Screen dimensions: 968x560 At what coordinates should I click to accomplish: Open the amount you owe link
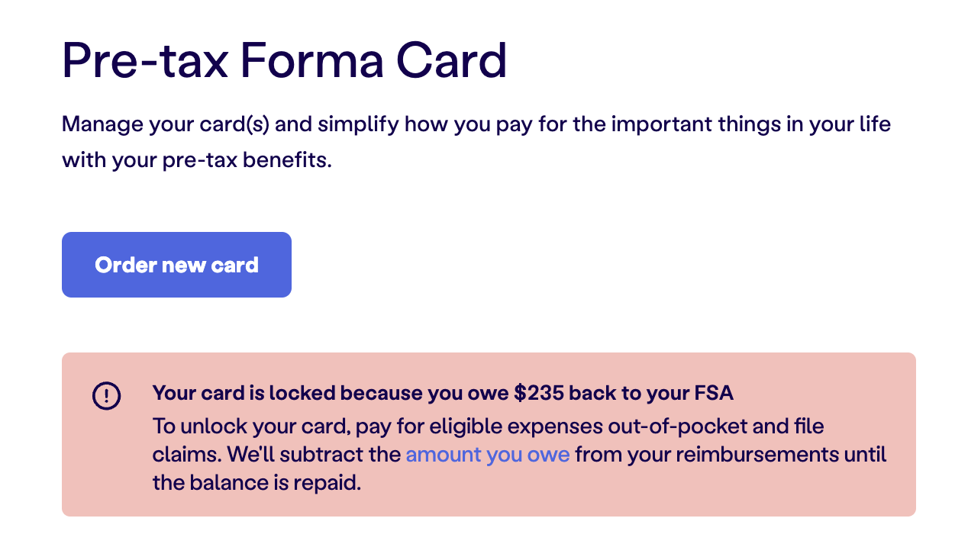[487, 455]
